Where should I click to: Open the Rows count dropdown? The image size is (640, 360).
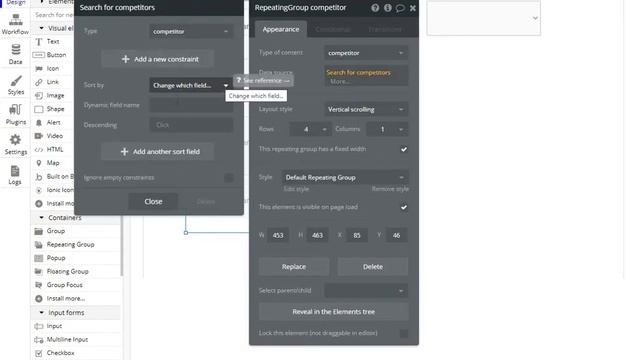310,129
